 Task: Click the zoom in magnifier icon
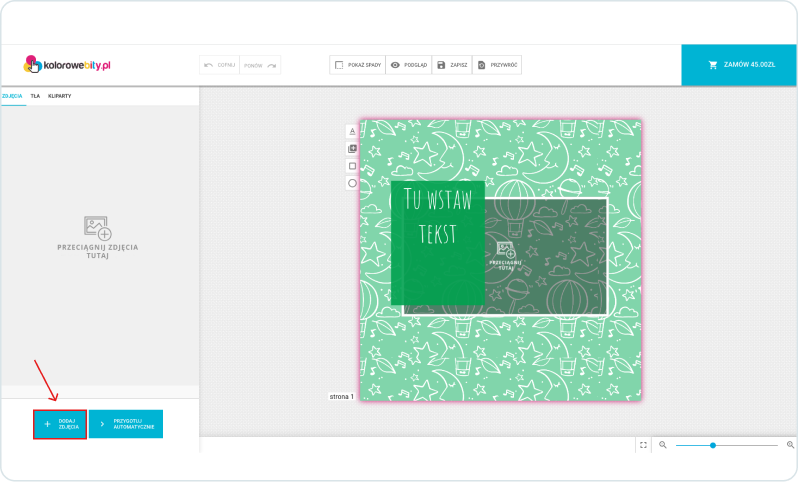(790, 445)
